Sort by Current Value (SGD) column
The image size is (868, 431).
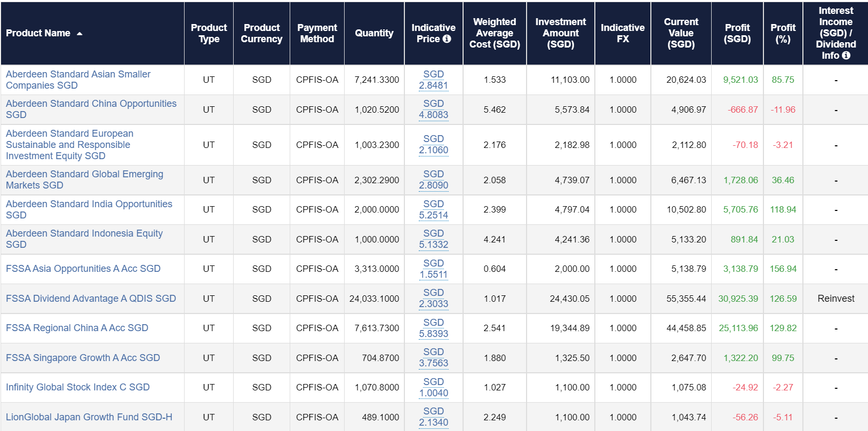681,33
